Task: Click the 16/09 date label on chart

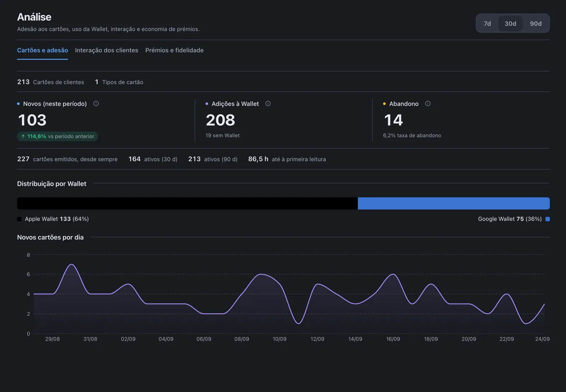Action: pyautogui.click(x=393, y=339)
